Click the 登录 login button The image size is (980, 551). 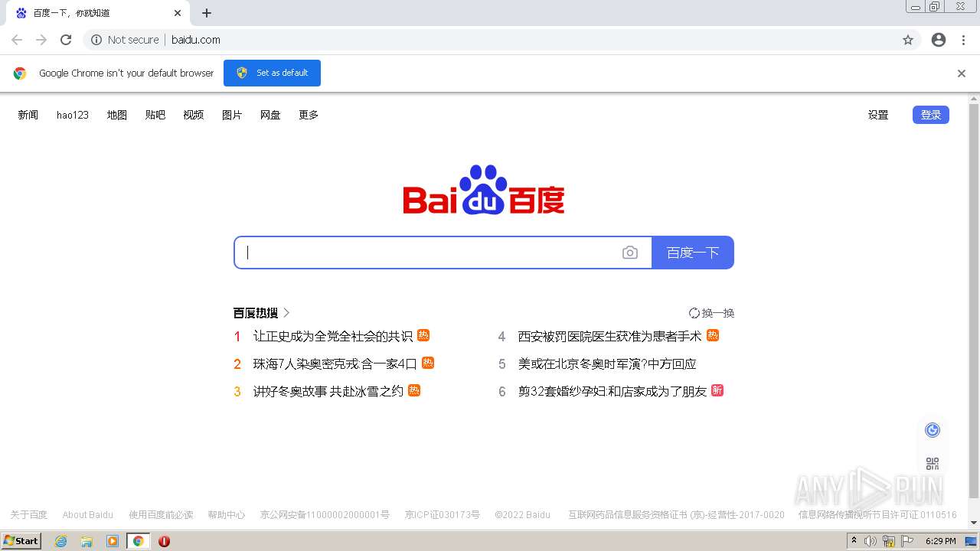coord(931,115)
